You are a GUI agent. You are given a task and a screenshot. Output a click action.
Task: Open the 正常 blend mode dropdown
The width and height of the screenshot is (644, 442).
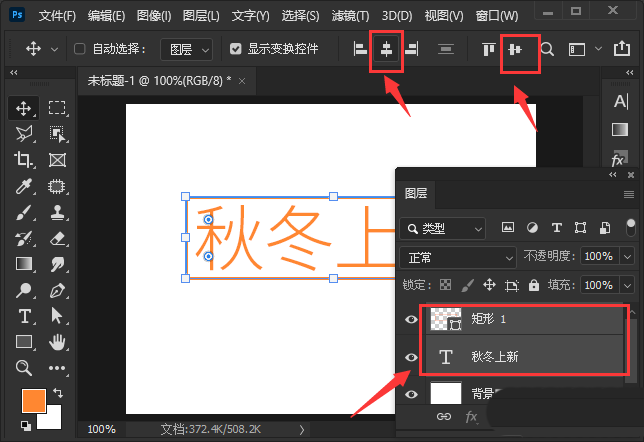click(458, 258)
